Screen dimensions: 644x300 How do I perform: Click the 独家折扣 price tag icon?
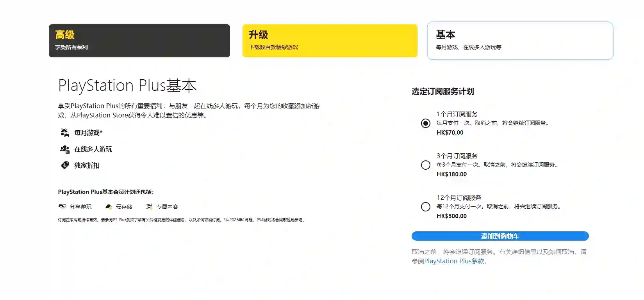coord(65,165)
